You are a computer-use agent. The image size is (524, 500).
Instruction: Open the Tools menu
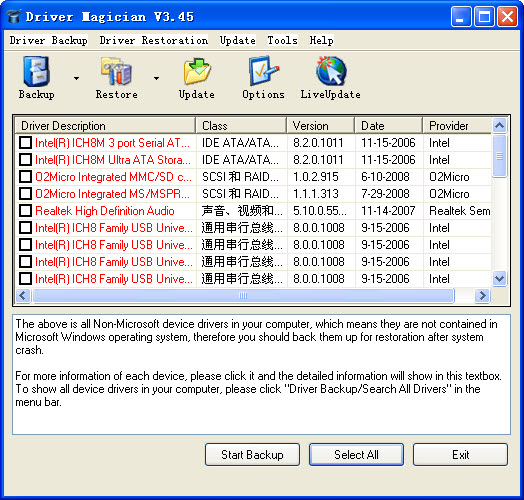click(x=282, y=40)
